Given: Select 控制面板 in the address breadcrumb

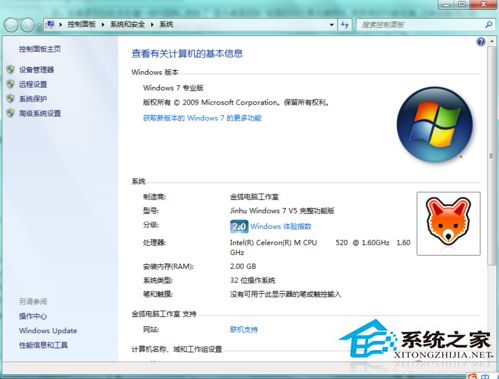Looking at the screenshot, I should tap(82, 24).
